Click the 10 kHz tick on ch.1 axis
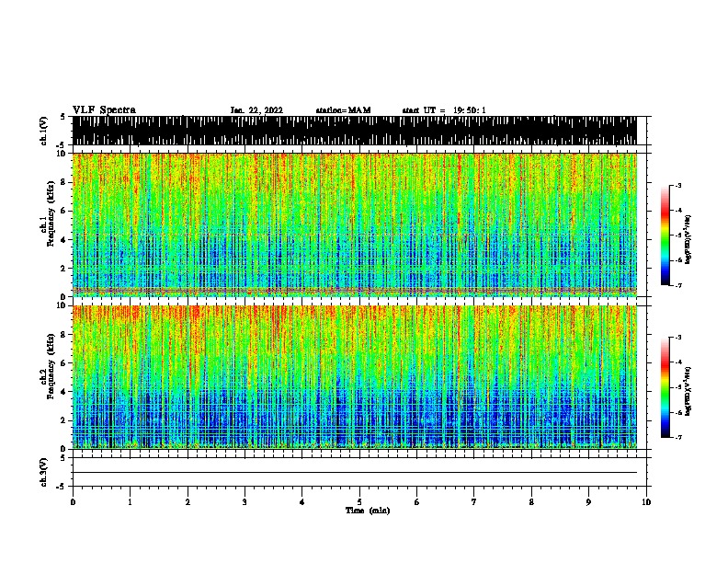 pyautogui.click(x=62, y=154)
